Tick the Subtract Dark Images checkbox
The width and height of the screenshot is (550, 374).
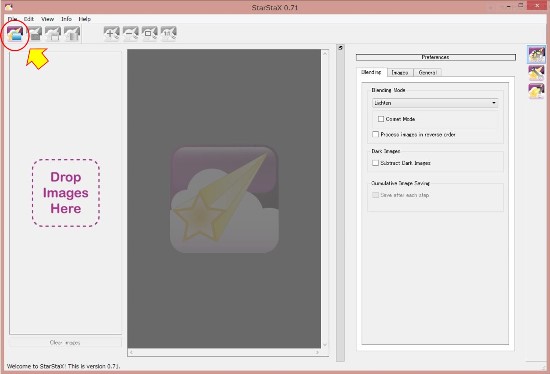click(x=375, y=163)
